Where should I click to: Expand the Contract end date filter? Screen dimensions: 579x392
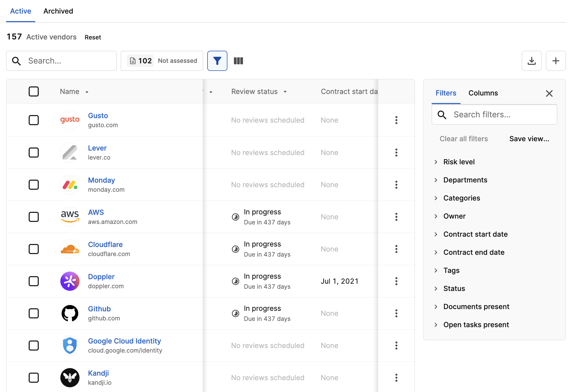tap(469, 252)
